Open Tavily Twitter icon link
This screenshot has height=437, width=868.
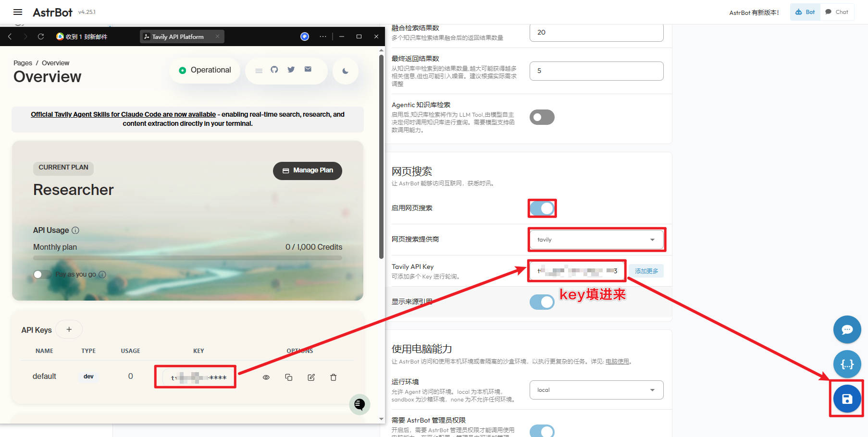(291, 70)
